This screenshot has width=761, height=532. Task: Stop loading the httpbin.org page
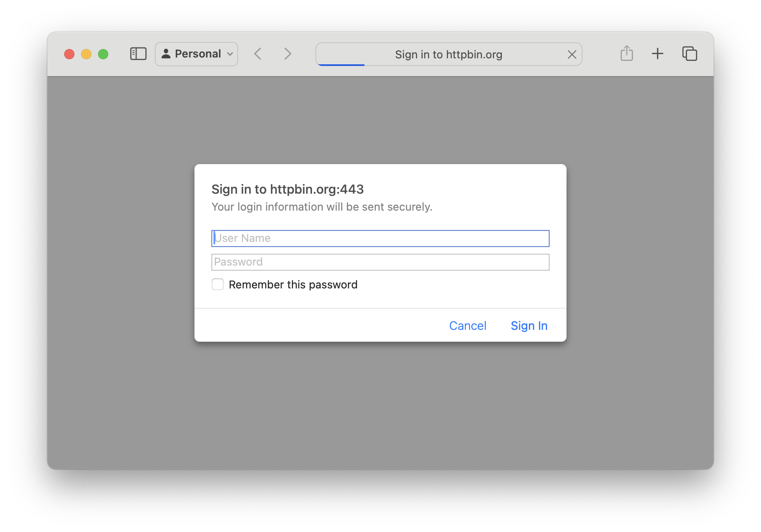tap(572, 55)
